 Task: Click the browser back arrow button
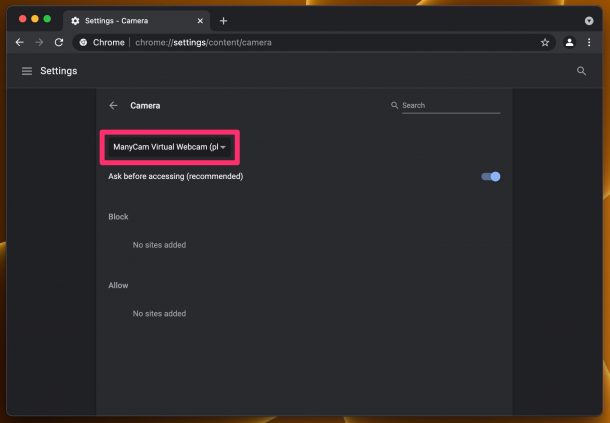[x=19, y=42]
